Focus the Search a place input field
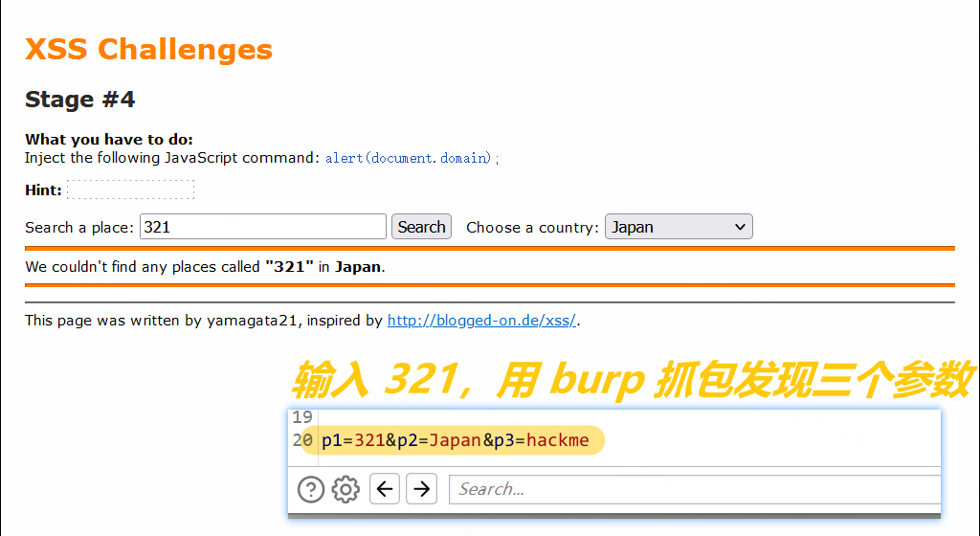The width and height of the screenshot is (980, 536). [263, 227]
